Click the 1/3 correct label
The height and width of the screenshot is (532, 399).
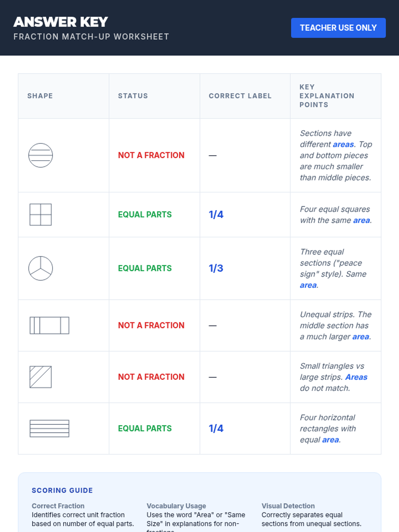pos(216,268)
